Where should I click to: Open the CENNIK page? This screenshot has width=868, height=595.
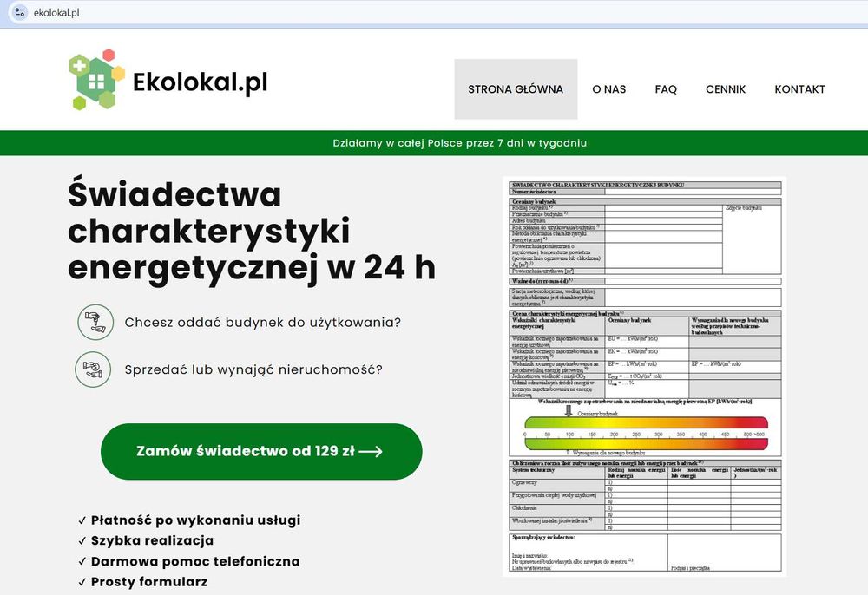pyautogui.click(x=725, y=89)
